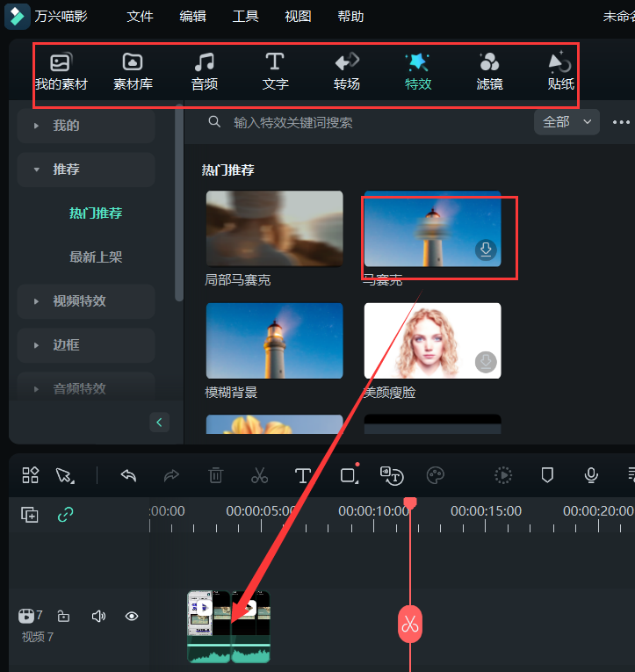Viewport: 635px width, 672px height.
Task: Hide the 视频 7 track
Action: click(132, 617)
